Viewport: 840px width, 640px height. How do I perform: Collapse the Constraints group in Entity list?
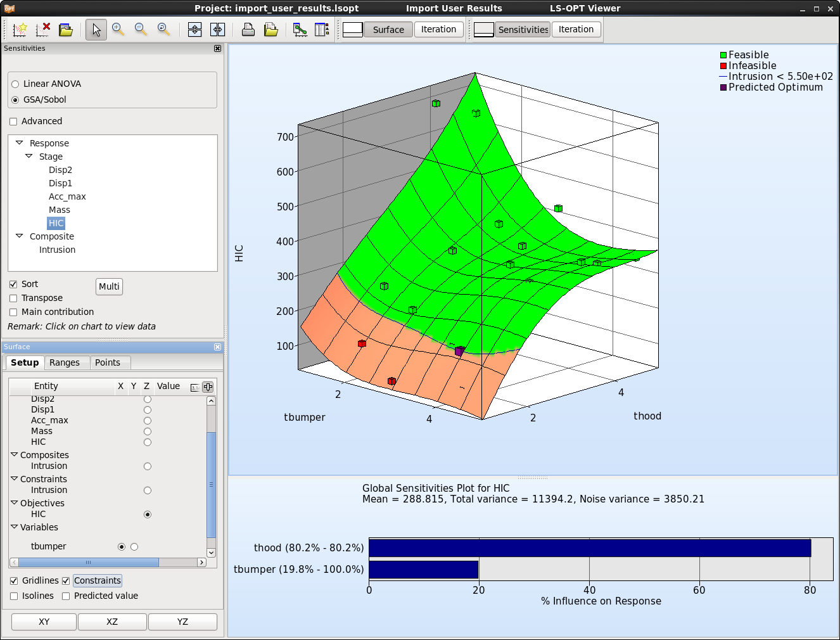coord(15,478)
